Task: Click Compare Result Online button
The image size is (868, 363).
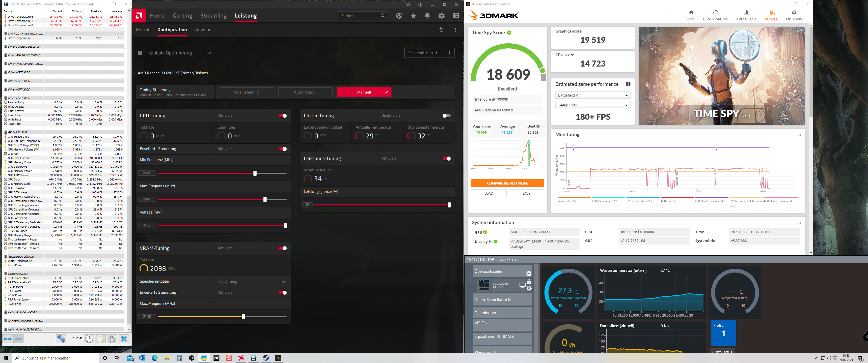Action: pos(507,183)
